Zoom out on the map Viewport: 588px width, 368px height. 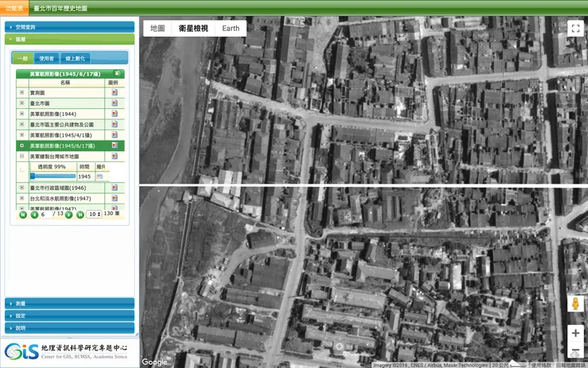coord(575,351)
